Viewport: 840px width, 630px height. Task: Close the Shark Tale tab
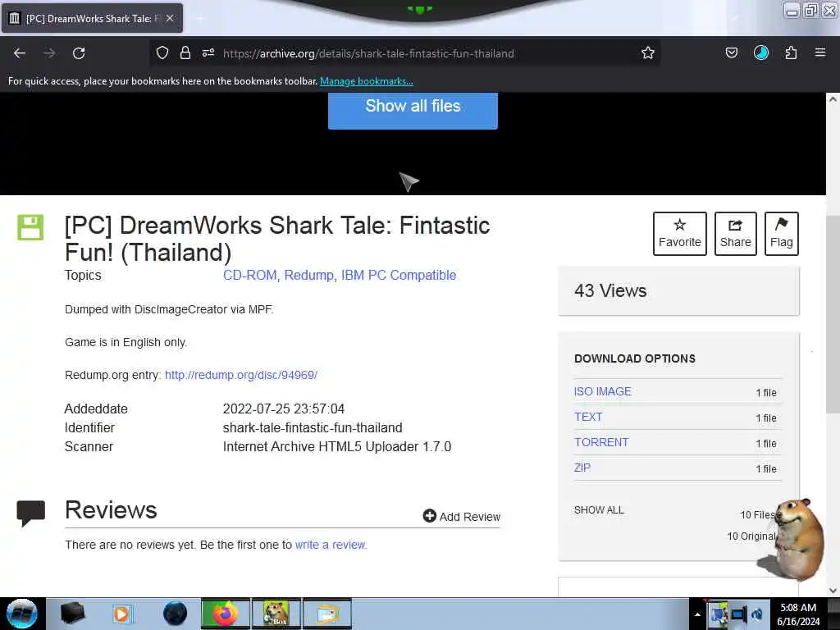pos(170,18)
